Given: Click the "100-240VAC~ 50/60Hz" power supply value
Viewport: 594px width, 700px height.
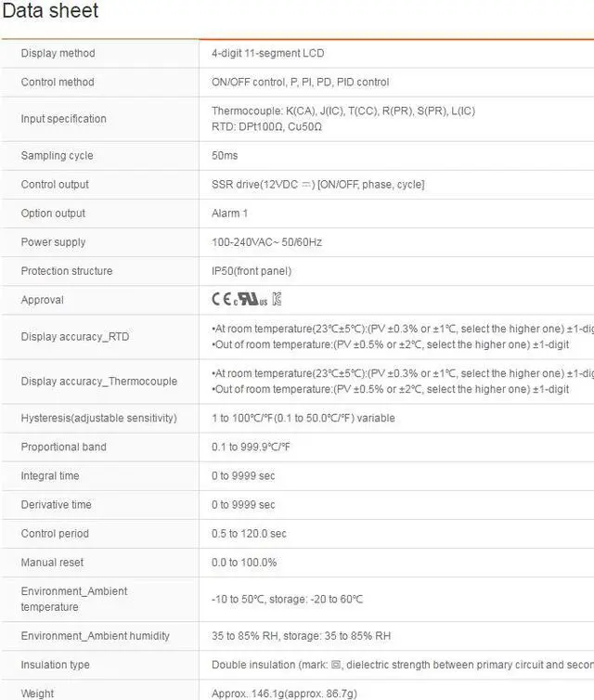Looking at the screenshot, I should coord(266,241).
